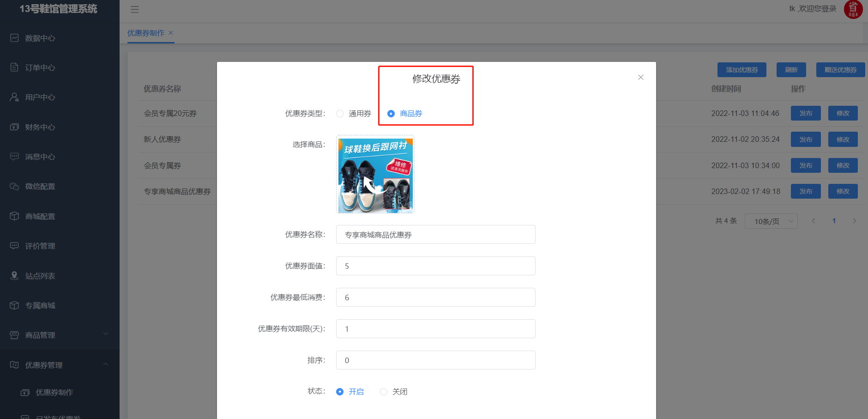Click the 消息中心 chat bubble icon
Image resolution: width=868 pixels, height=419 pixels.
click(14, 157)
